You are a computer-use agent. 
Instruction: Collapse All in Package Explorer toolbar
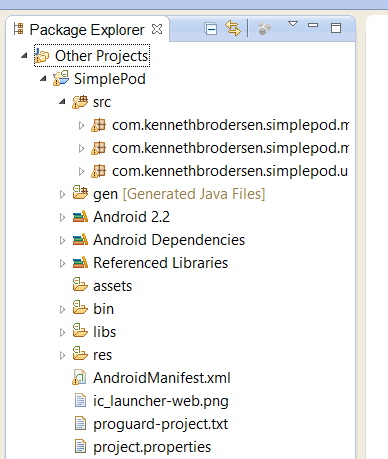tap(210, 29)
